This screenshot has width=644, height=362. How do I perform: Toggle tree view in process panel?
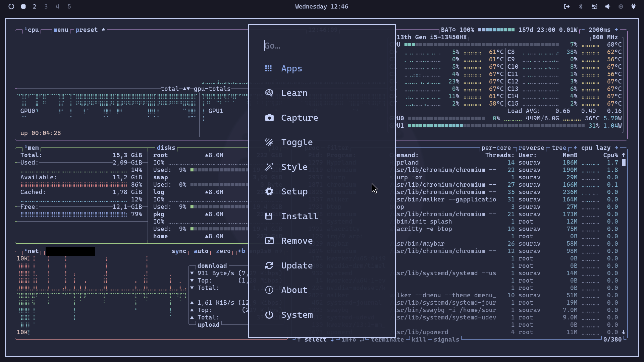pos(558,148)
